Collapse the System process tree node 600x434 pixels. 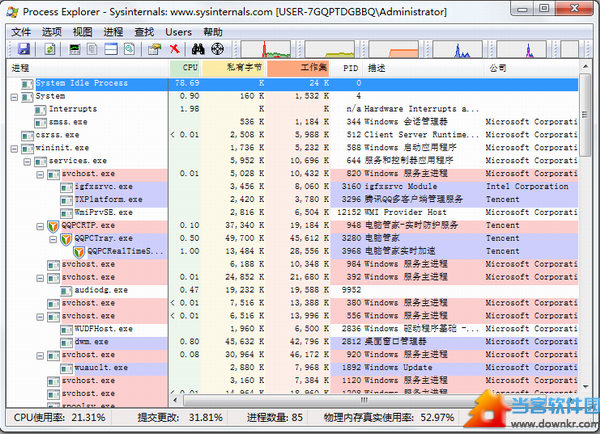(14, 97)
